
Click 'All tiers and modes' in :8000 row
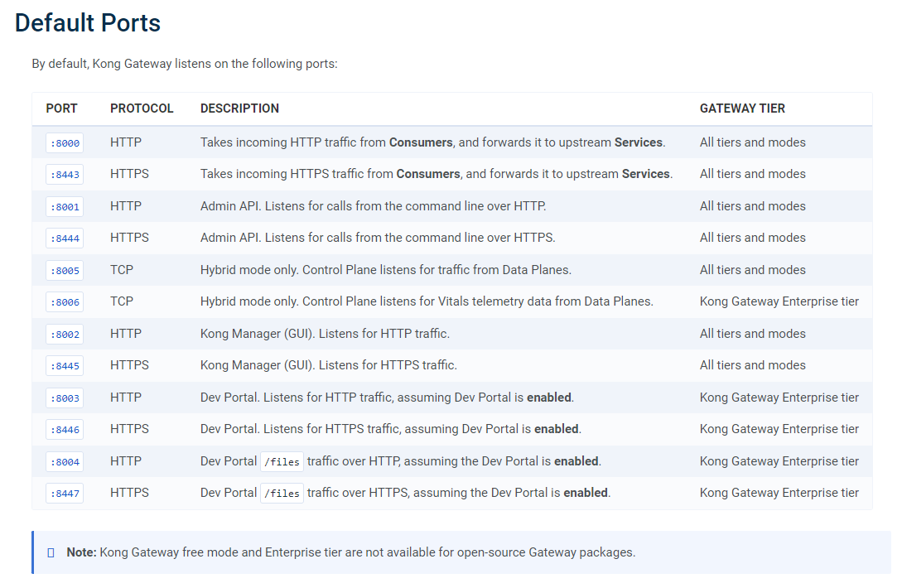click(752, 142)
